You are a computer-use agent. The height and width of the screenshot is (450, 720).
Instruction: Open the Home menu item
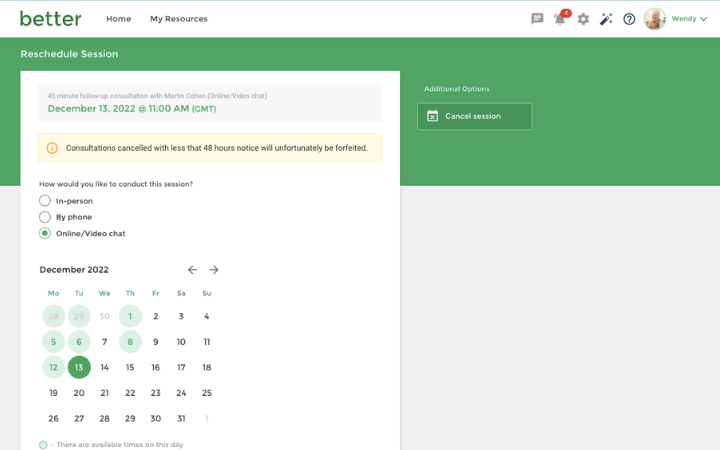click(x=118, y=19)
